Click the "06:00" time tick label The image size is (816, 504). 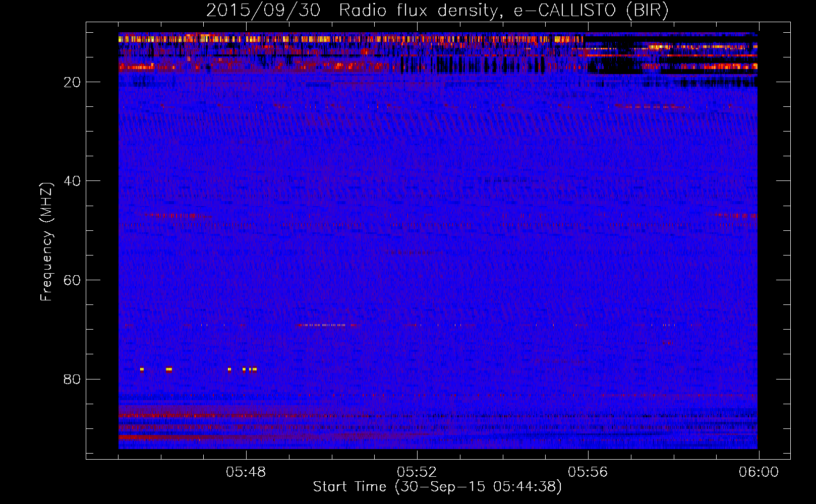(759, 472)
